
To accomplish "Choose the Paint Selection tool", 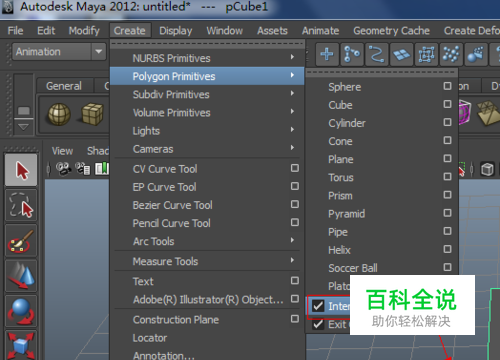I will [21, 241].
